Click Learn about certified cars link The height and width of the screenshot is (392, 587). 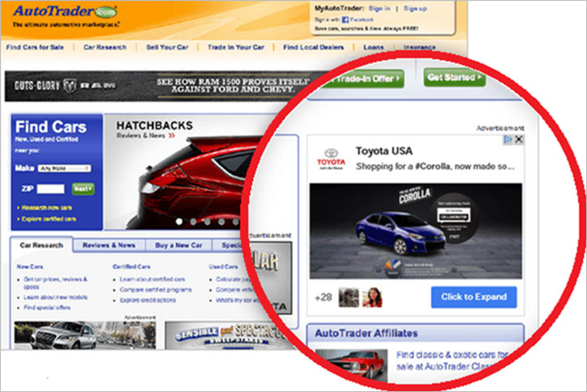[152, 279]
